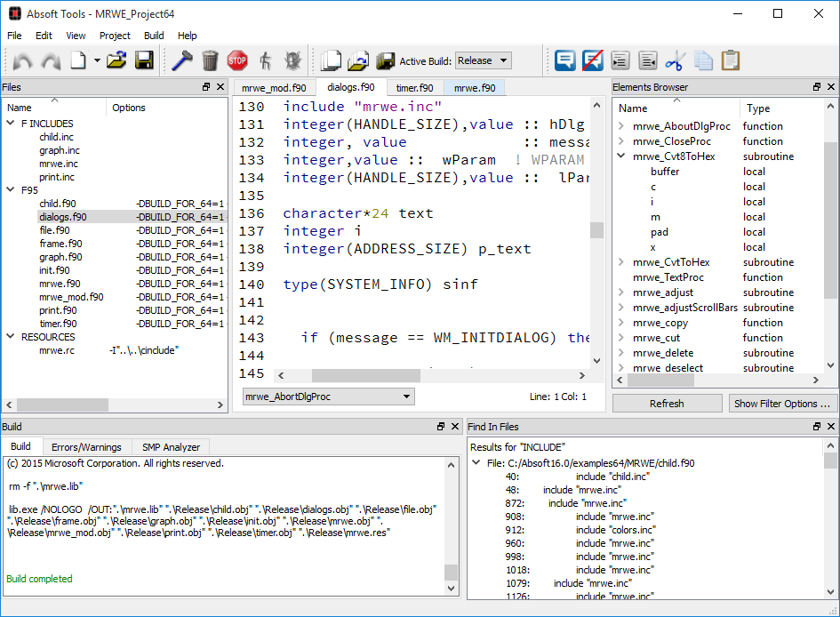Click the Comment selection speech bubble icon
This screenshot has width=840, height=617.
564,60
